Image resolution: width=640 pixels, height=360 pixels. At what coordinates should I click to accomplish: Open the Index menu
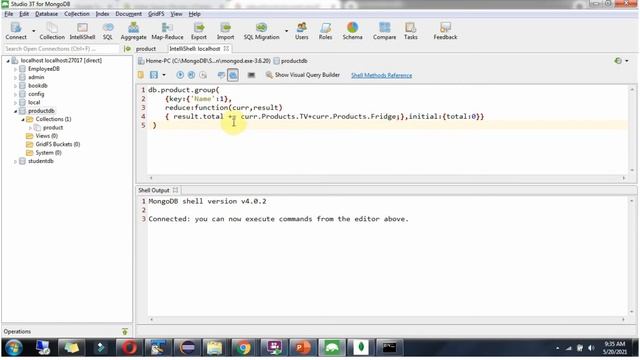[x=102, y=14]
